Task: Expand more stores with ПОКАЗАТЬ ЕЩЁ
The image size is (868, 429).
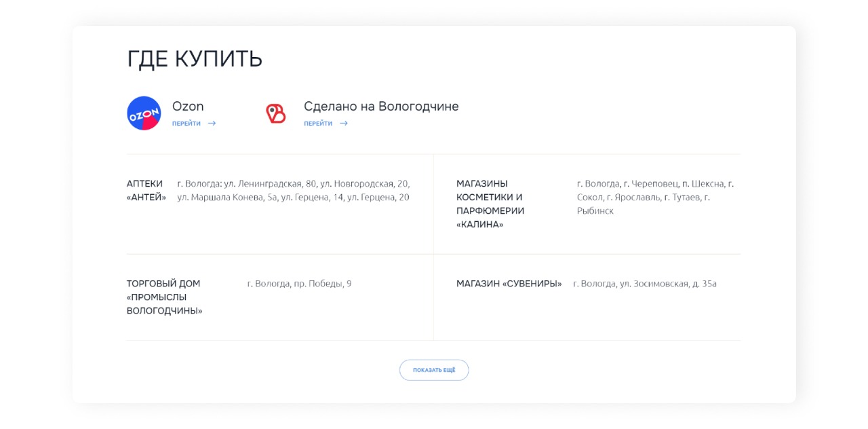Action: coord(434,370)
